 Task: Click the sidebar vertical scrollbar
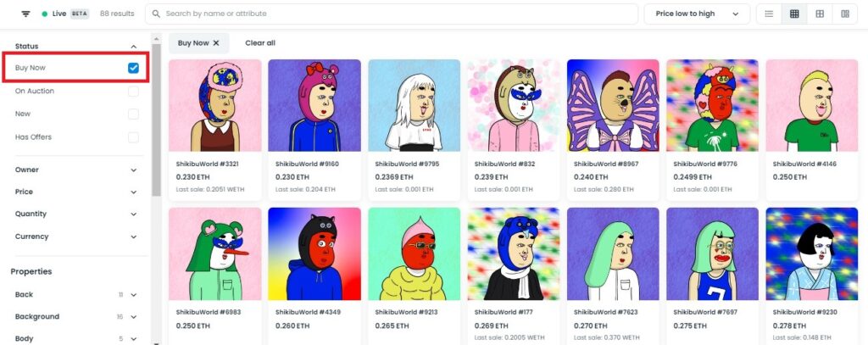pos(156,120)
